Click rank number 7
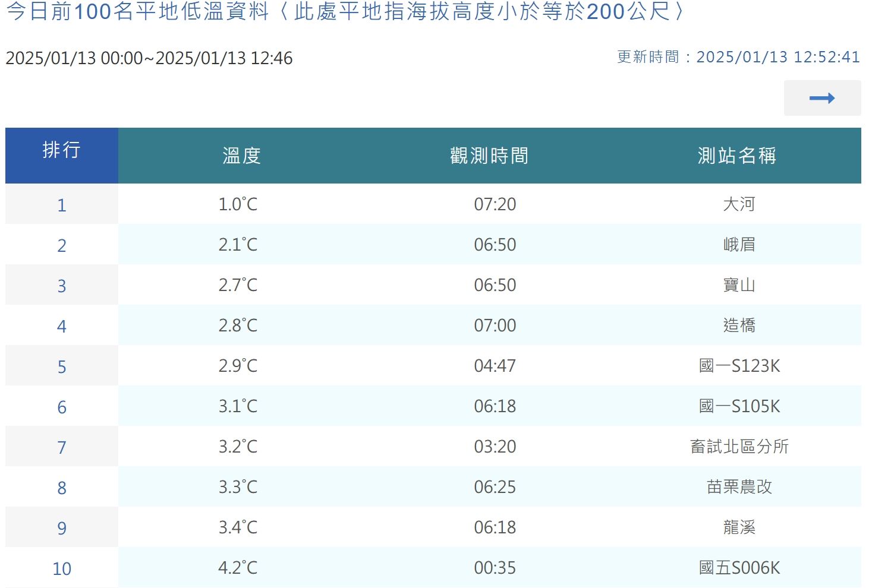This screenshot has height=588, width=869. 62,448
